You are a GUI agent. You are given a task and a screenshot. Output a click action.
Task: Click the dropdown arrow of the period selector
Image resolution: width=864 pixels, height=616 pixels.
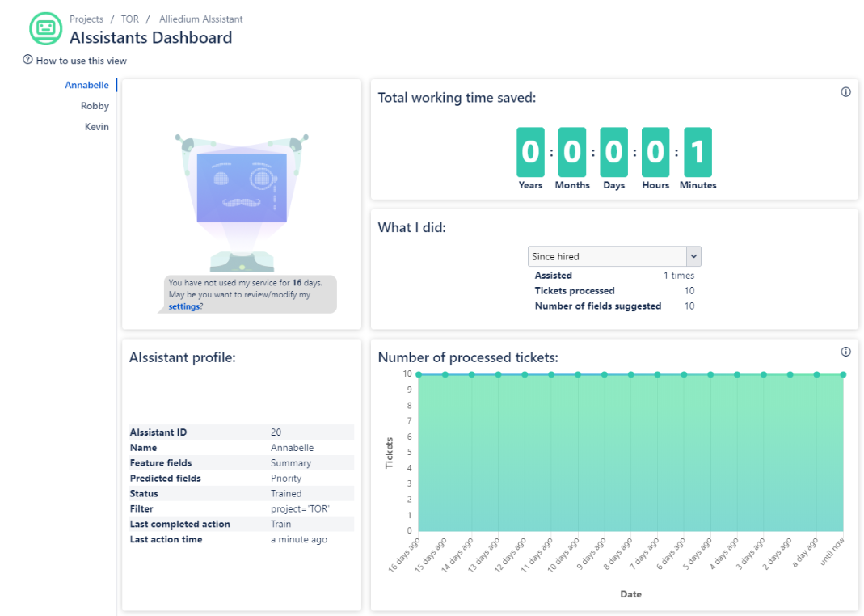[693, 256]
